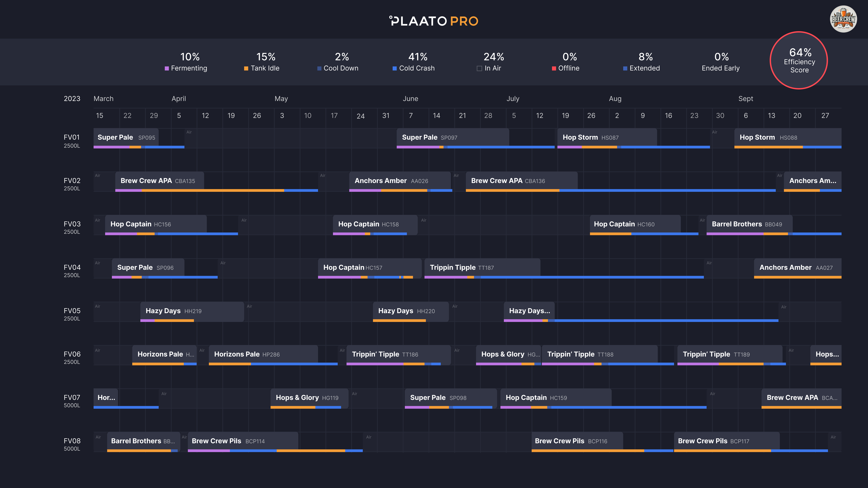Click the PLAATO PRO logo
868x488 pixels.
click(434, 21)
